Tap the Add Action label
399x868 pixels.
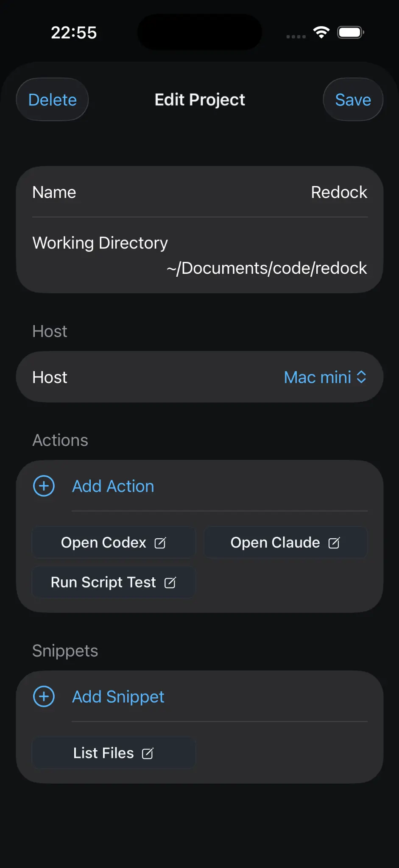[113, 486]
